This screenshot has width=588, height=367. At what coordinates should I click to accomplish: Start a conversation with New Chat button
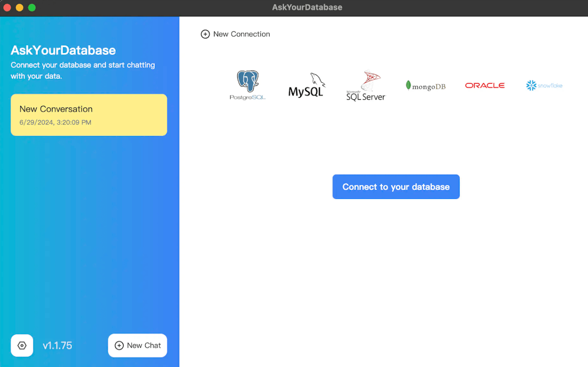(x=137, y=345)
